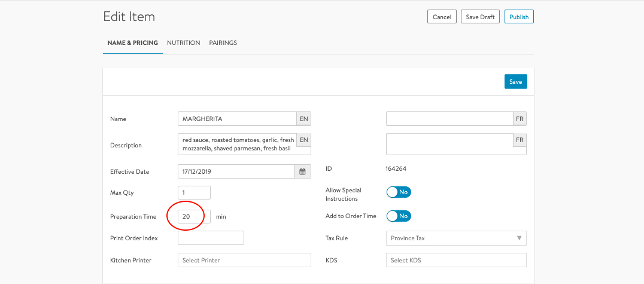Open the Kitchen Printer selector

[244, 260]
